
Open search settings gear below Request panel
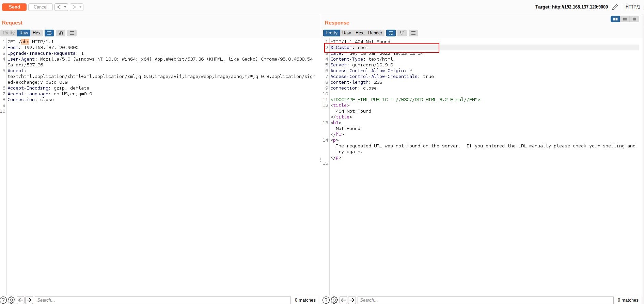pos(11,300)
